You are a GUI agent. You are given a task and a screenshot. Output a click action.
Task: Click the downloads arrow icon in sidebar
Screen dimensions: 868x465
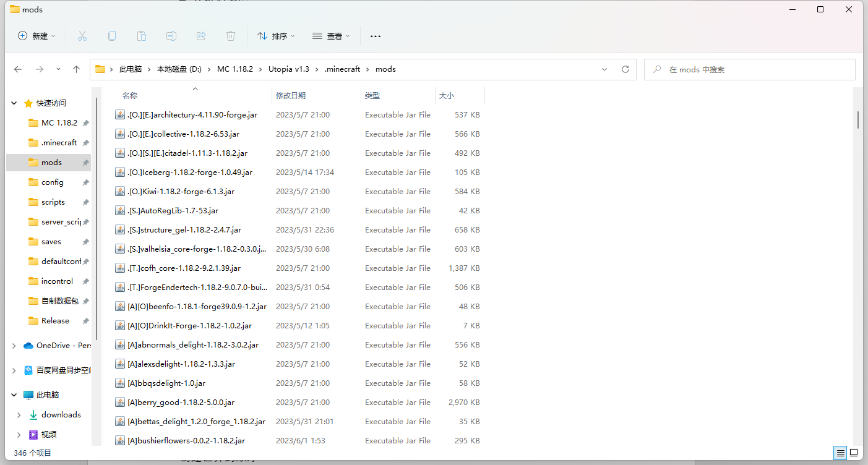pos(33,415)
